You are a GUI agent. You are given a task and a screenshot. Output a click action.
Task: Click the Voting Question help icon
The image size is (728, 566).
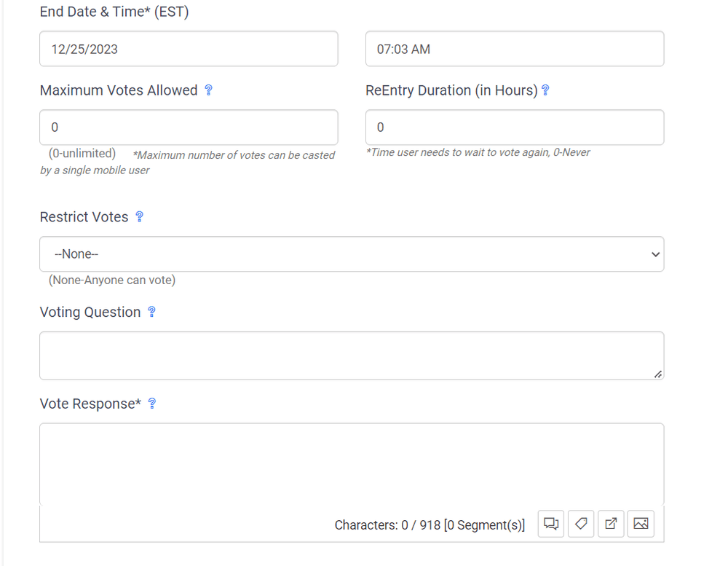tap(152, 312)
